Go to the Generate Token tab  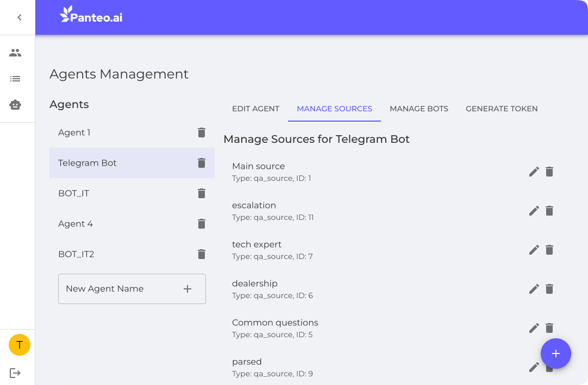point(502,109)
